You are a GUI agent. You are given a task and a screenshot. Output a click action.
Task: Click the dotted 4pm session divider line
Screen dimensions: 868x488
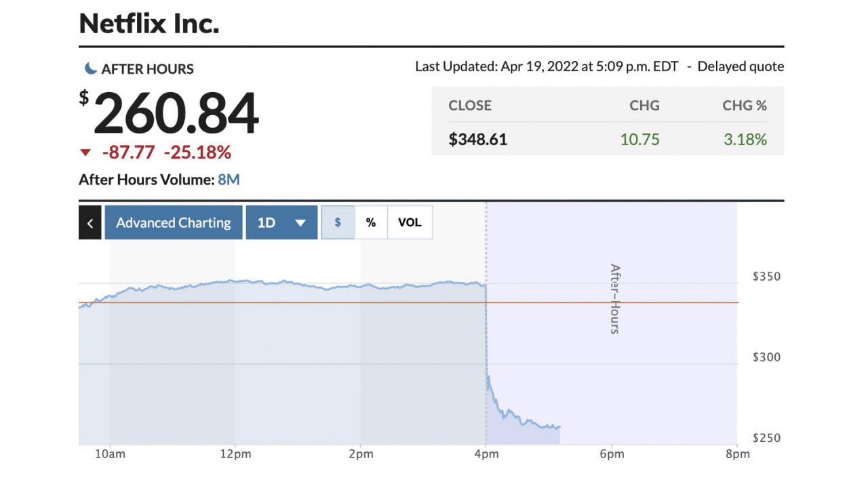[487, 325]
